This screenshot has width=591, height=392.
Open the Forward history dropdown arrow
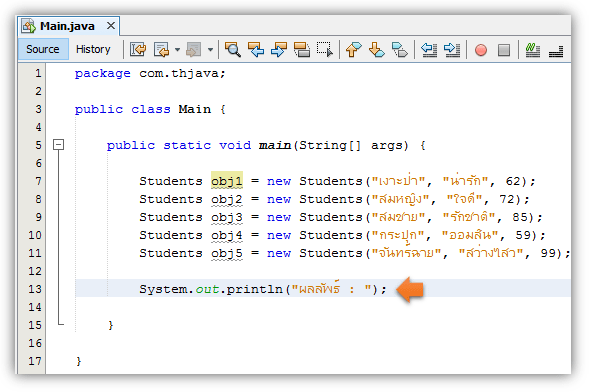pos(210,49)
